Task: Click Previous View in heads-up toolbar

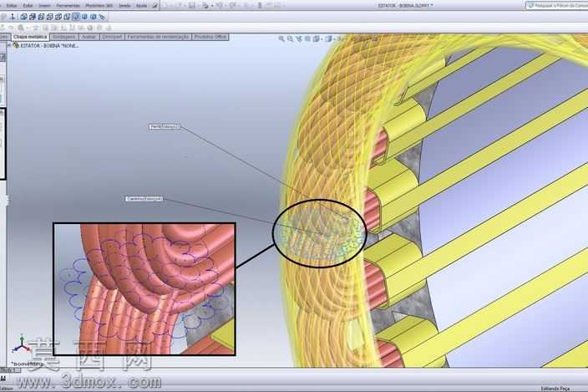Action: (299, 38)
